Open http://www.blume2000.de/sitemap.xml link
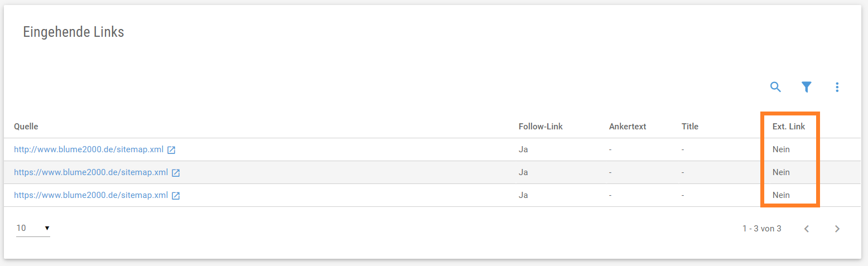Viewport: 868px width, 266px height. click(x=89, y=149)
